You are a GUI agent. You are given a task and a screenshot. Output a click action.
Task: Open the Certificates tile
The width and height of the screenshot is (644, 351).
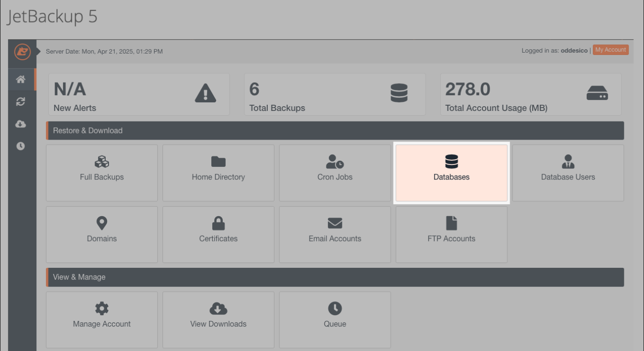coord(218,234)
